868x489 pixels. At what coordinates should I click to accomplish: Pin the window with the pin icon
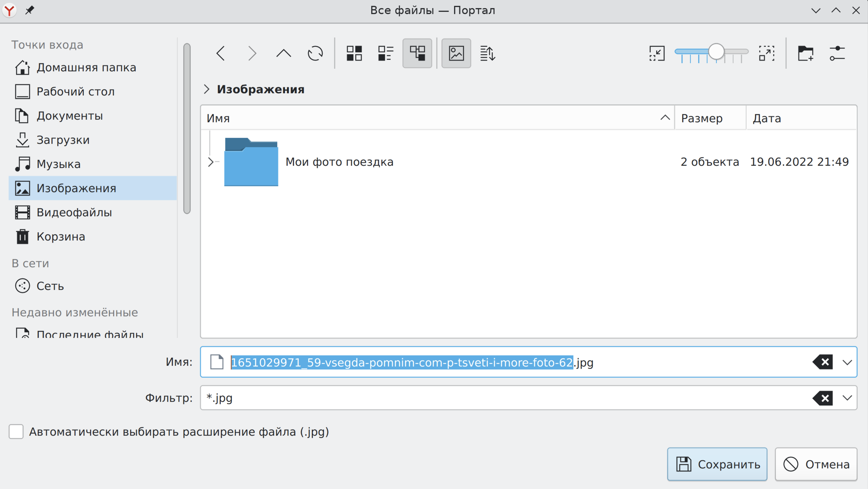point(30,10)
